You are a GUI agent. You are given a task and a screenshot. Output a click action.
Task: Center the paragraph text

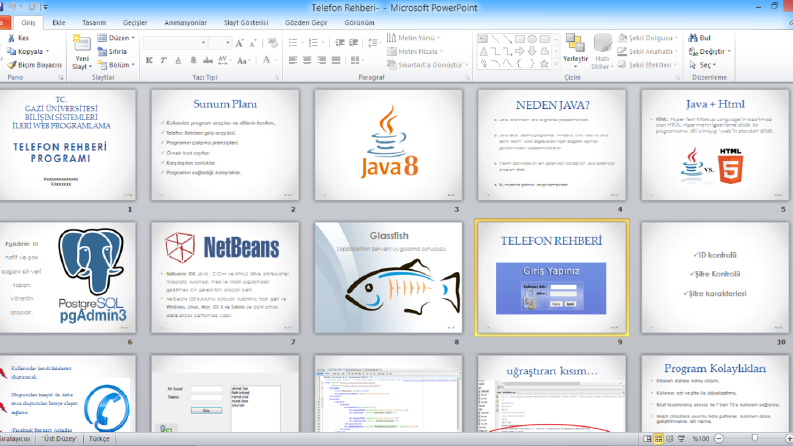[x=307, y=60]
